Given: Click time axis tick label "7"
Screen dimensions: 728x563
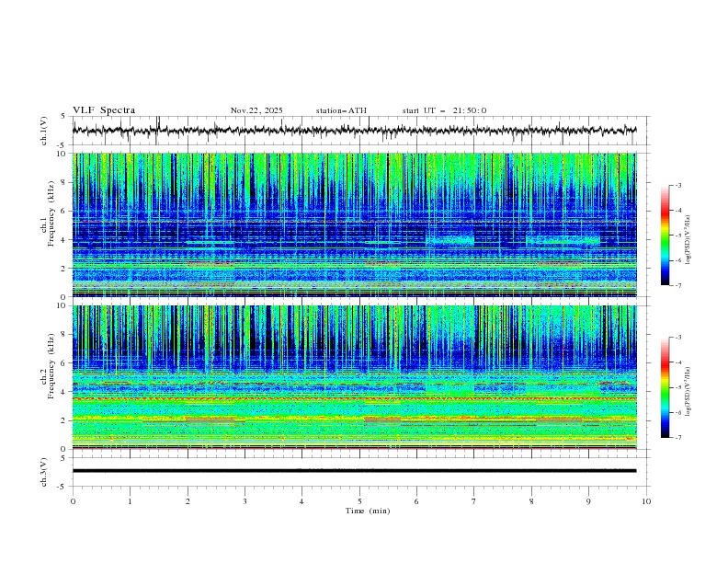Looking at the screenshot, I should pyautogui.click(x=474, y=501).
